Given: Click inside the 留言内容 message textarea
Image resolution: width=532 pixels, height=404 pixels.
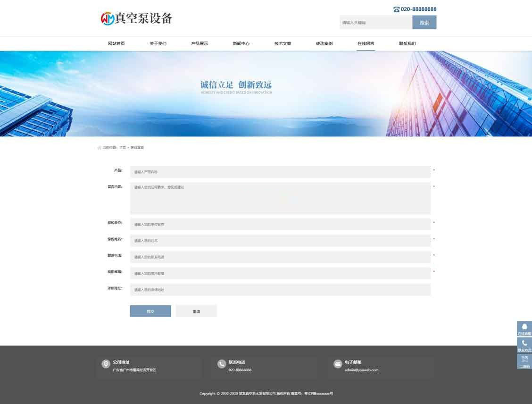Looking at the screenshot, I should point(280,198).
